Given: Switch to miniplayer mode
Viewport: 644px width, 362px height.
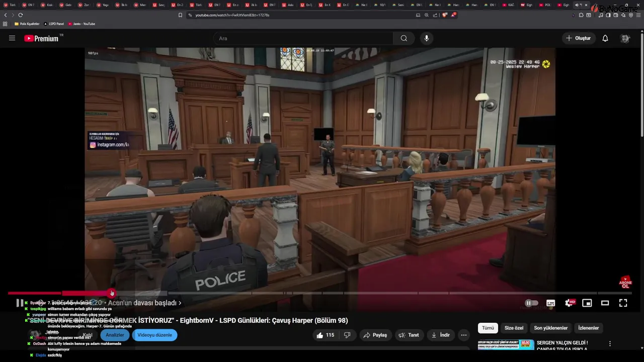Looking at the screenshot, I should coord(587,303).
